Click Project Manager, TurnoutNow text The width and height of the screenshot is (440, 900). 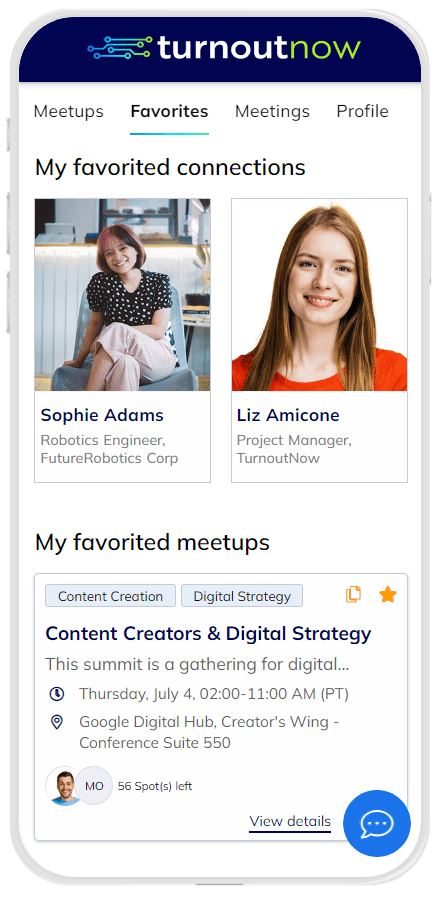[294, 449]
